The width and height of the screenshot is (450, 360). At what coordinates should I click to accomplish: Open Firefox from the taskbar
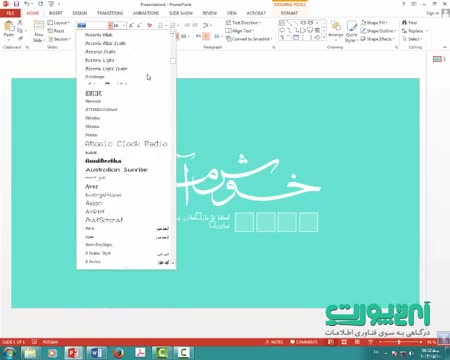(118, 353)
